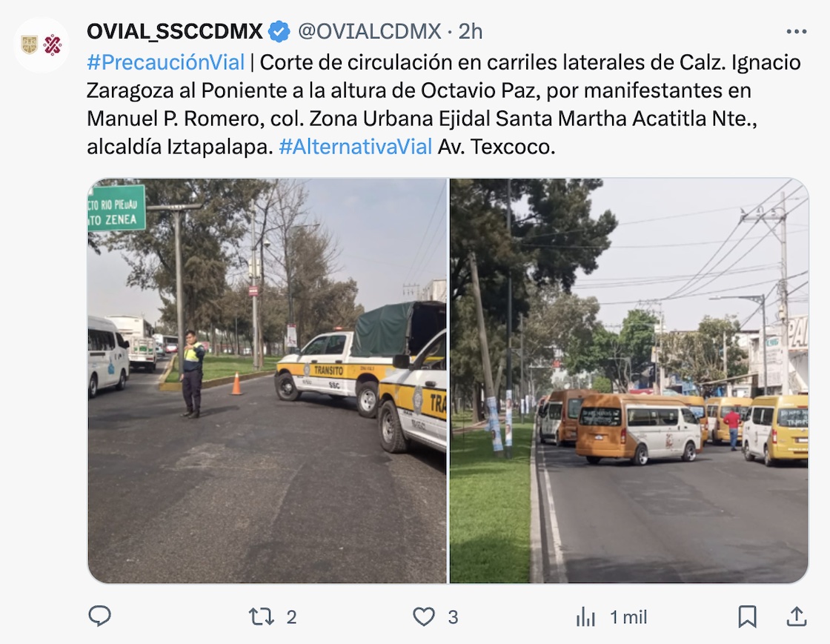Click the like count 3
830x644 pixels.
coord(453,617)
